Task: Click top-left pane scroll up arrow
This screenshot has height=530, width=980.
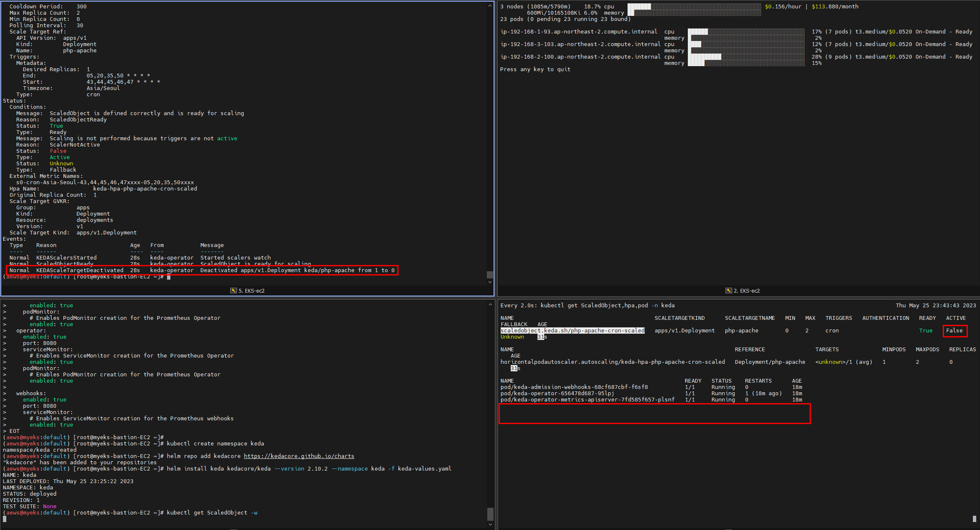Action: (x=490, y=5)
